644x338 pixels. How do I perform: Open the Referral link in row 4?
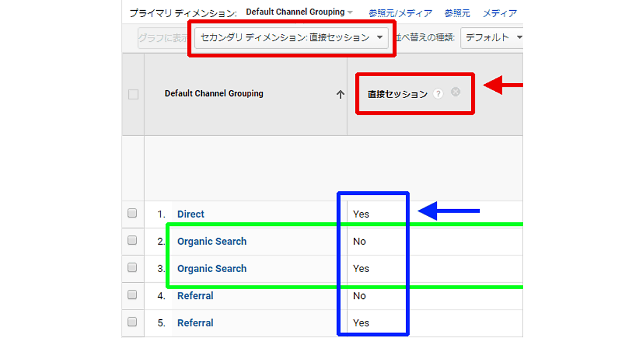[195, 296]
